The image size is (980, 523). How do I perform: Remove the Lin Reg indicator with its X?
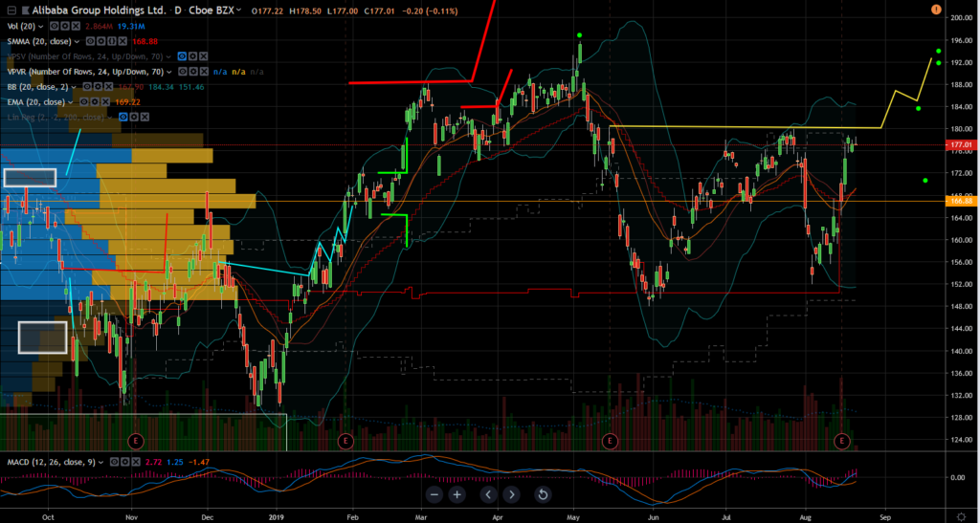145,117
